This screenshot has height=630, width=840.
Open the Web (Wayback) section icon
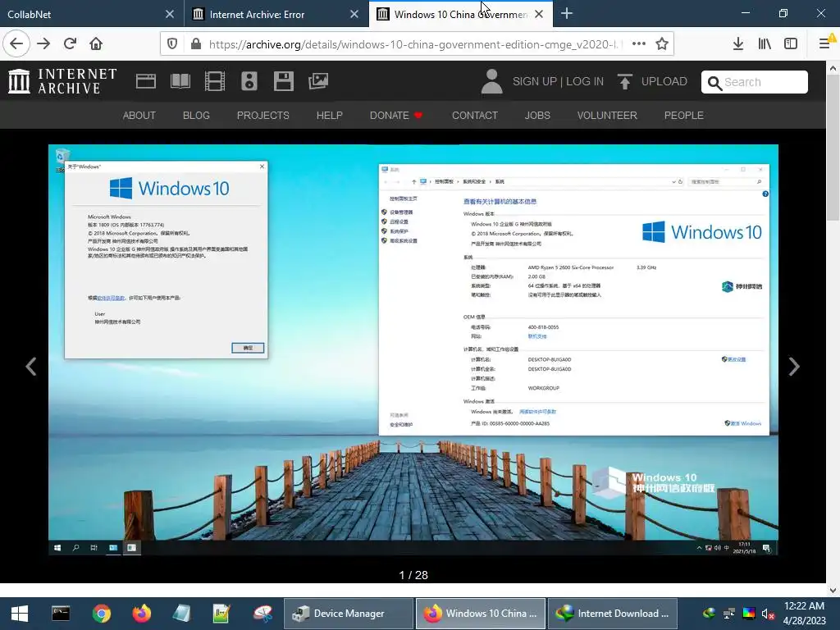point(146,81)
